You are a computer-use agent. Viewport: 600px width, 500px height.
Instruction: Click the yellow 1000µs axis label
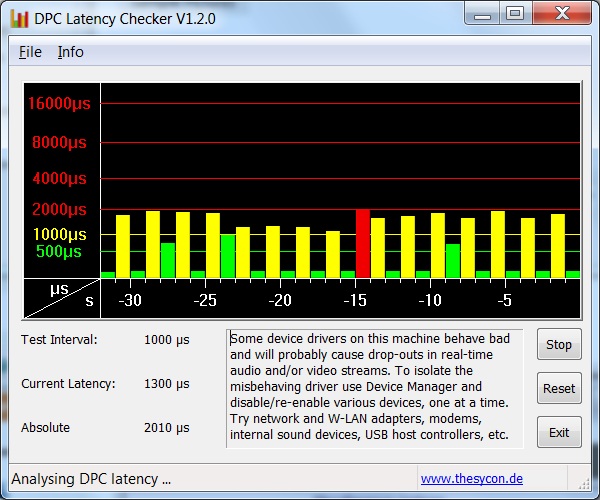[x=60, y=234]
